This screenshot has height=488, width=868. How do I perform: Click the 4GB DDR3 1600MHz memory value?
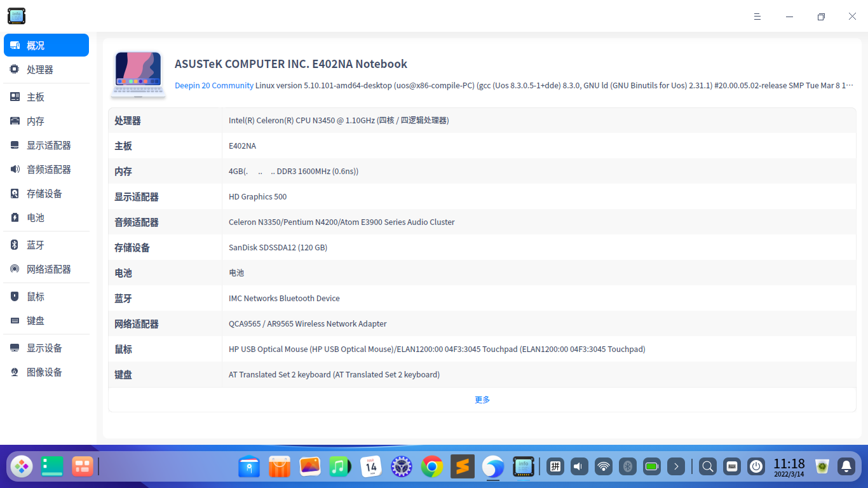click(x=294, y=171)
